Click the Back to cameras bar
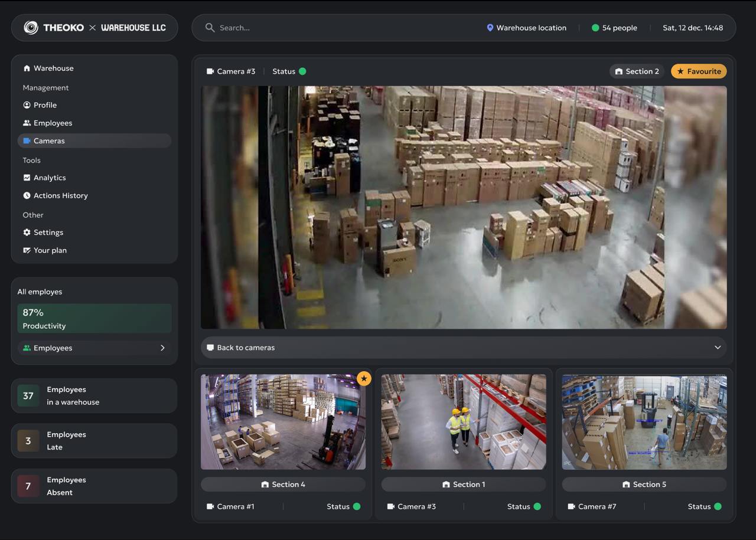 464,348
